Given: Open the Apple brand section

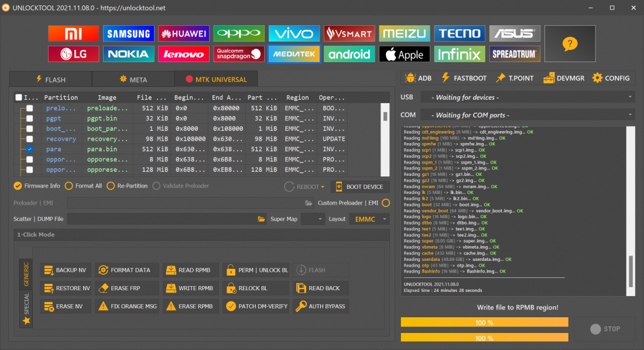Looking at the screenshot, I should pos(404,54).
